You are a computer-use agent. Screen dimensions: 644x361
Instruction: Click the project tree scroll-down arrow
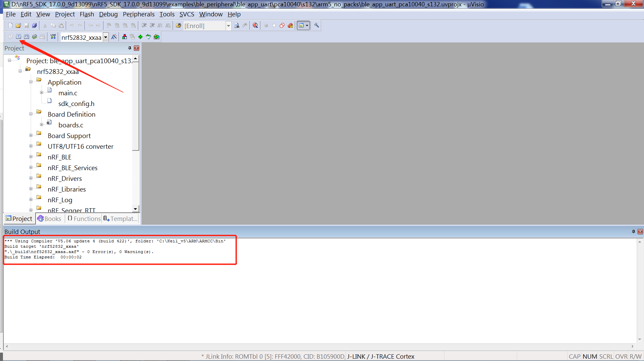[135, 209]
